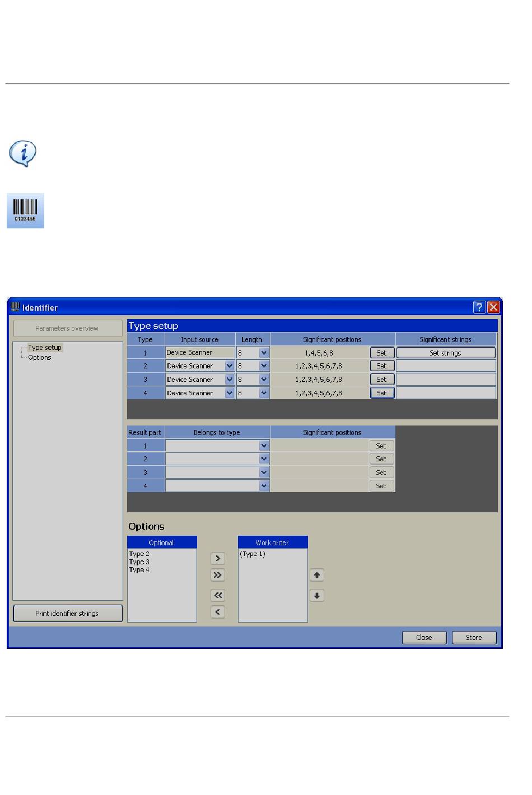Click the barcode identifier icon
532x795 pixels.
point(25,211)
